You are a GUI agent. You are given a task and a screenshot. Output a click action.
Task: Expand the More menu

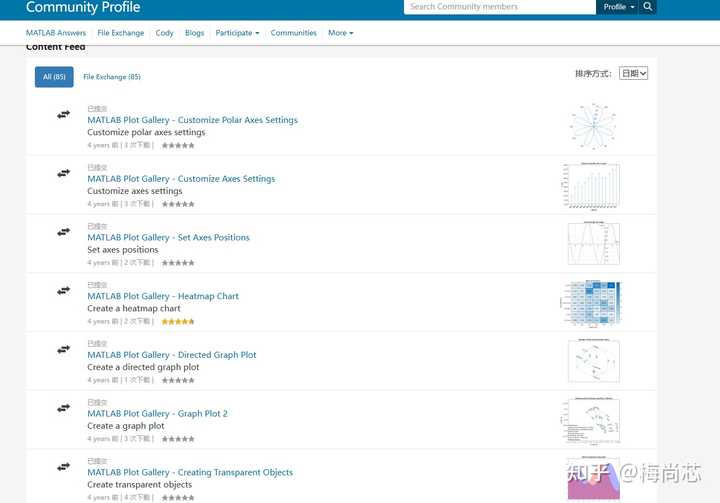(x=340, y=33)
